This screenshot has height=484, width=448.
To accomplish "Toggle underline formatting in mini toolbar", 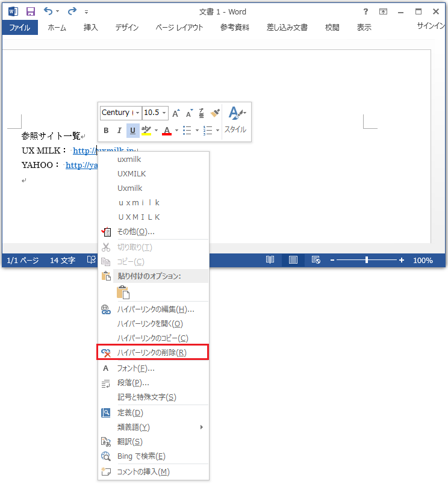I will point(132,131).
